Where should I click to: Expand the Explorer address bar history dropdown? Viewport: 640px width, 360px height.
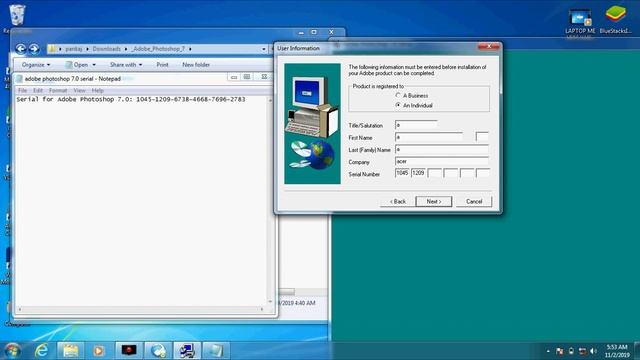click(264, 49)
